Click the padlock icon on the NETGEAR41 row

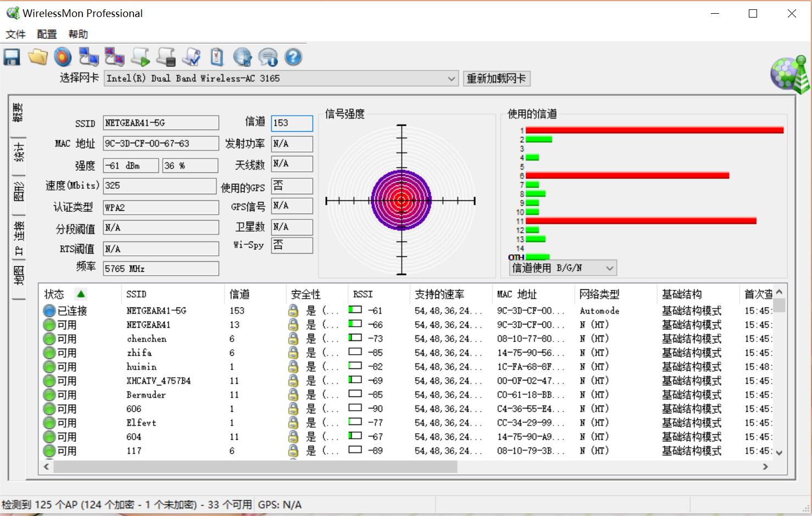coord(294,324)
